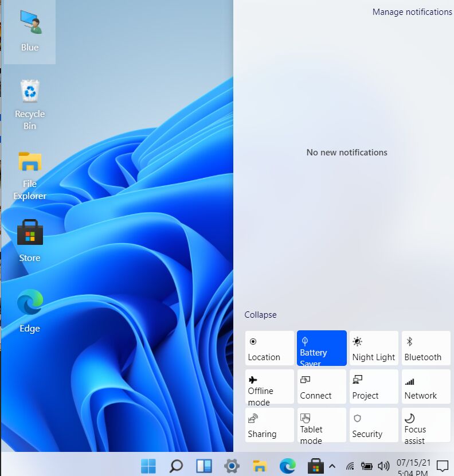Toggle Night Light quick action

[374, 348]
